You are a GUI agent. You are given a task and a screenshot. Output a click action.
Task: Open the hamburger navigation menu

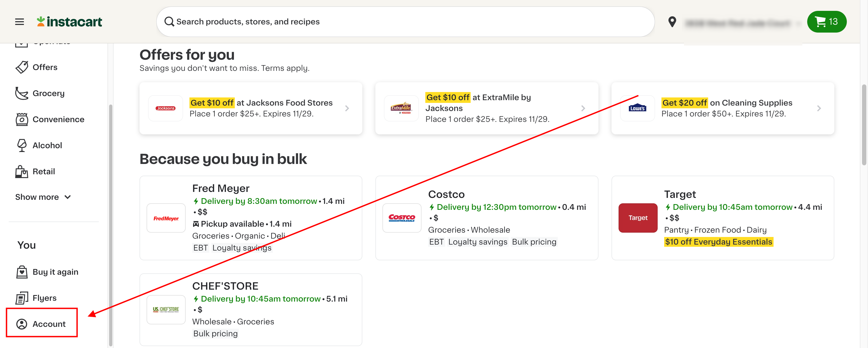pyautogui.click(x=20, y=22)
